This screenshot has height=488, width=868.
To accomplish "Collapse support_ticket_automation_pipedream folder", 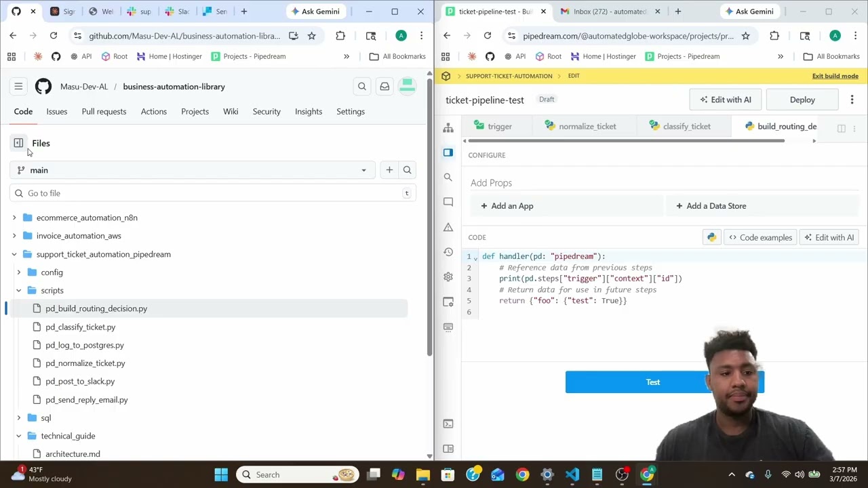I will 14,254.
